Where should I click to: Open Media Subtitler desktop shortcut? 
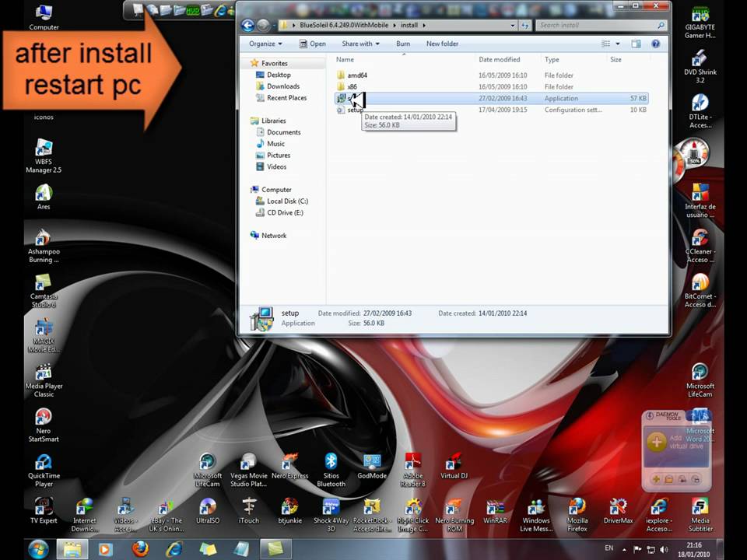pyautogui.click(x=700, y=515)
